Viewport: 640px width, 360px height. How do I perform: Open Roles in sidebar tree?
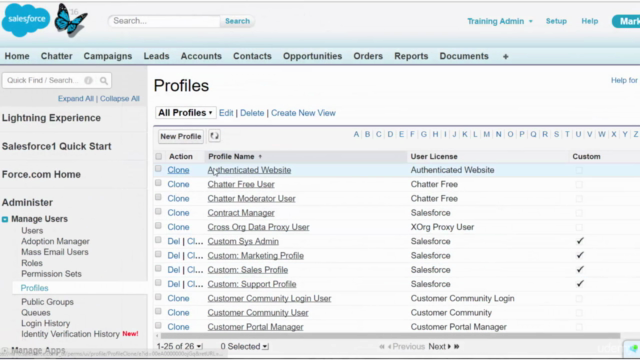(x=32, y=263)
